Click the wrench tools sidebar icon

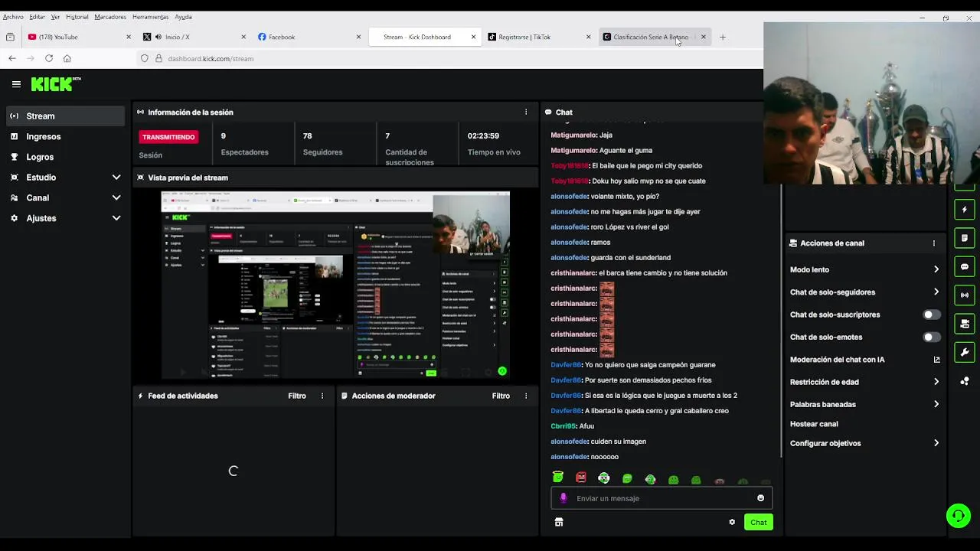click(x=965, y=352)
